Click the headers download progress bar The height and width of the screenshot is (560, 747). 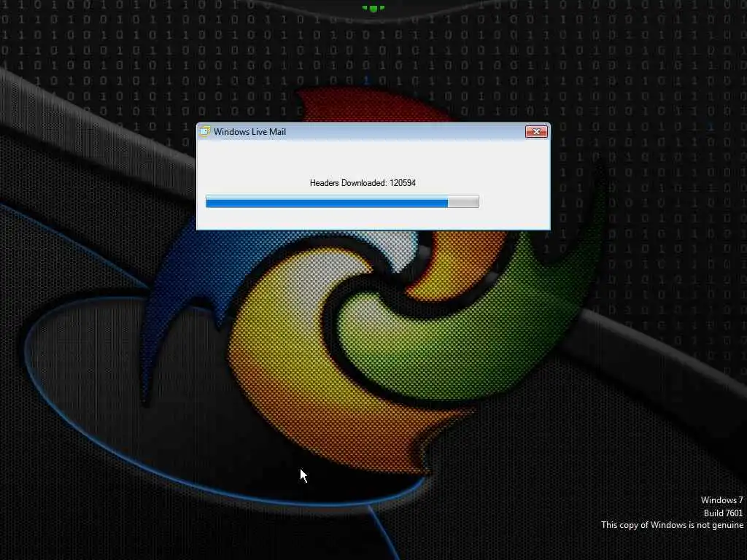tap(342, 201)
